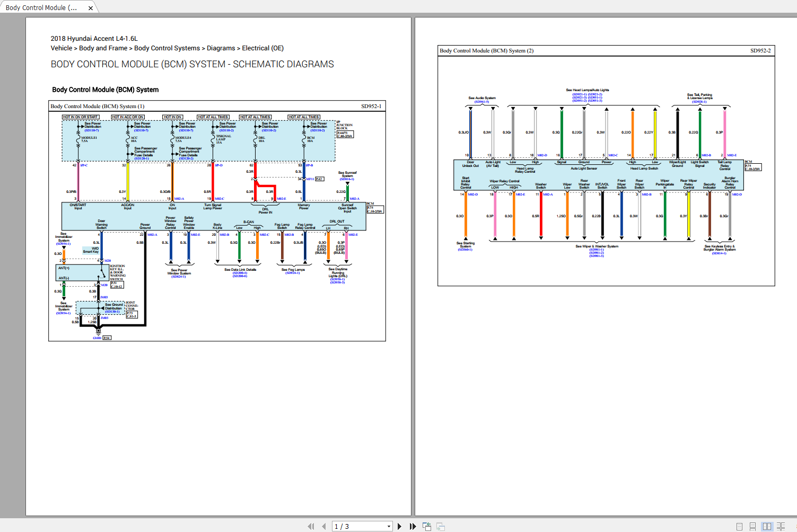Go to the previous page arrow
This screenshot has height=532, width=797.
pyautogui.click(x=324, y=526)
